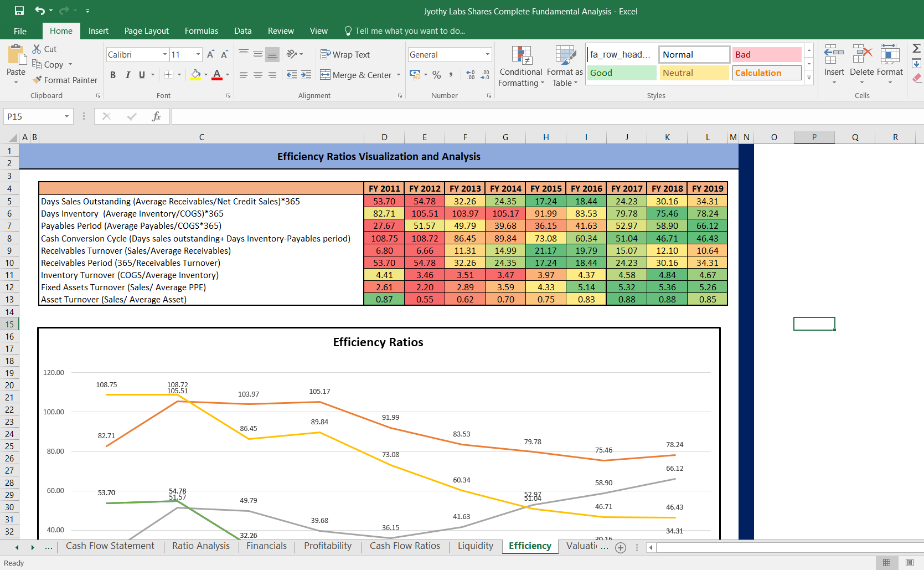Switch to the Insert ribbon tab
Viewport: 924px width, 570px height.
(x=99, y=31)
